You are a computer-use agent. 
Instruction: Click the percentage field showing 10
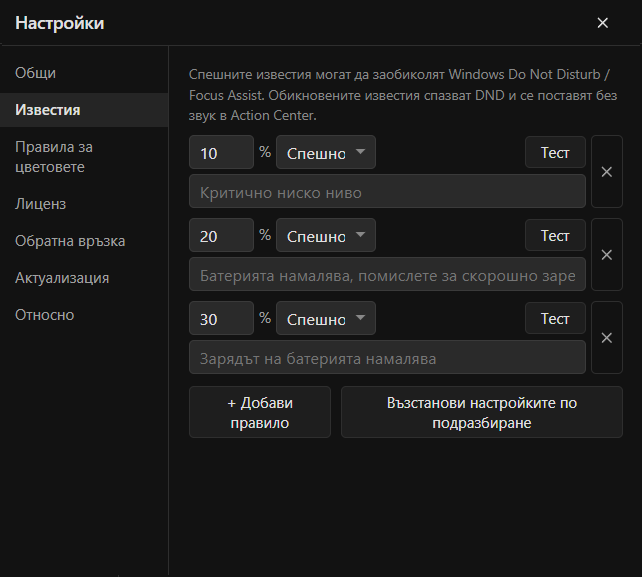tap(222, 152)
